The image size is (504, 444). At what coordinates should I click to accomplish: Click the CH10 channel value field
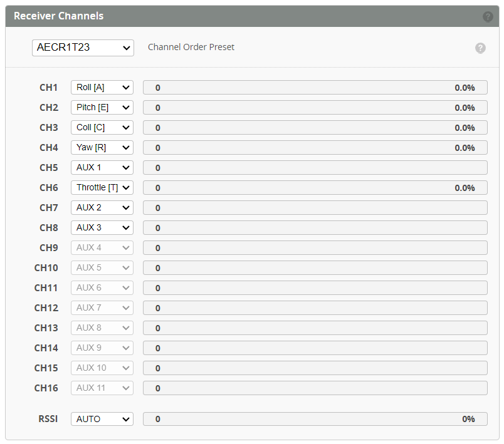(315, 267)
